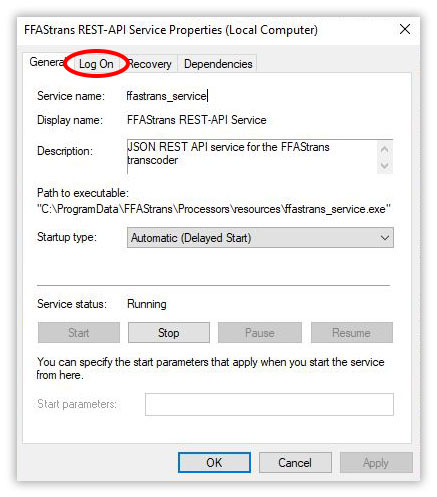Click the Pause button
The height and width of the screenshot is (497, 437).
pyautogui.click(x=260, y=332)
